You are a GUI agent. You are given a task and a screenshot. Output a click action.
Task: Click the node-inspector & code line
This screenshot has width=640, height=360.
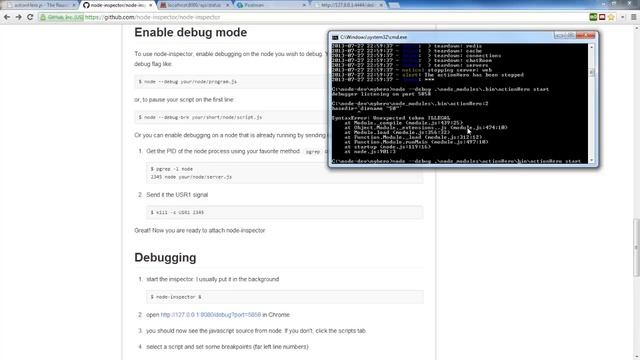click(x=176, y=297)
